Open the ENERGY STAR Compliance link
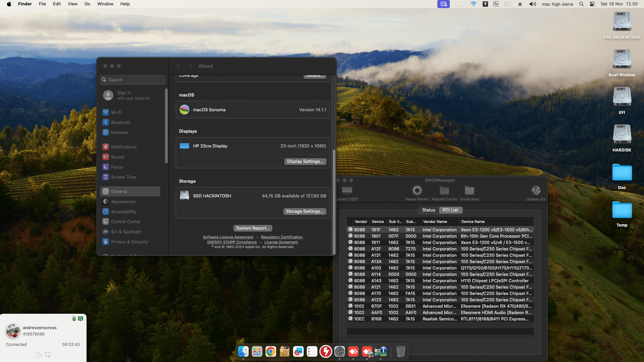 232,242
